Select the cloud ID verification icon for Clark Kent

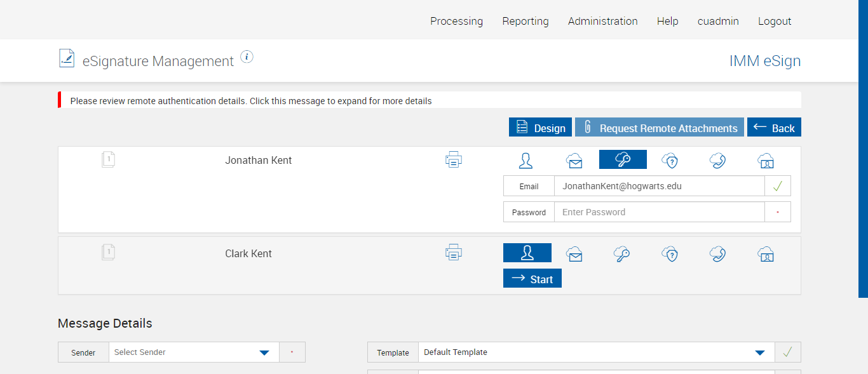(x=766, y=254)
